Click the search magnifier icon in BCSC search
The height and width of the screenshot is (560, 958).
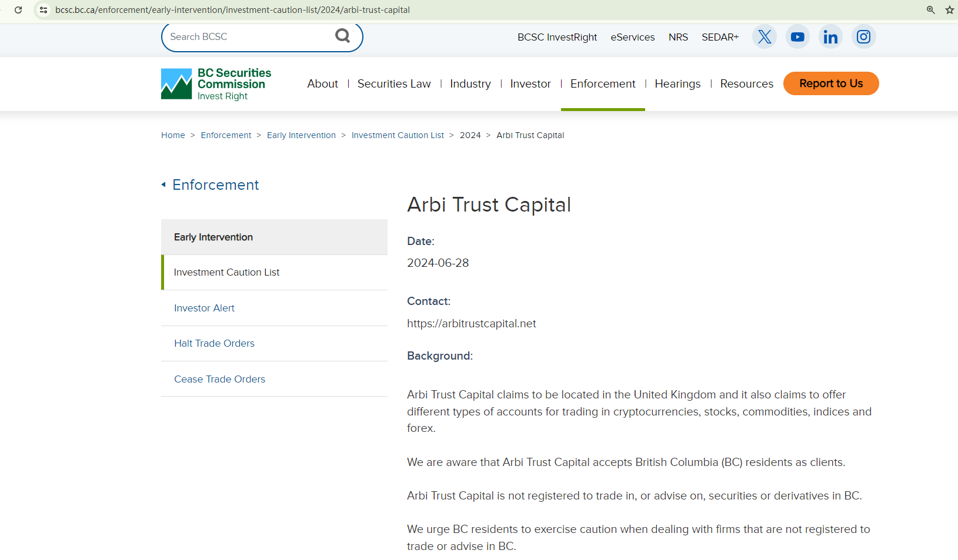tap(342, 36)
